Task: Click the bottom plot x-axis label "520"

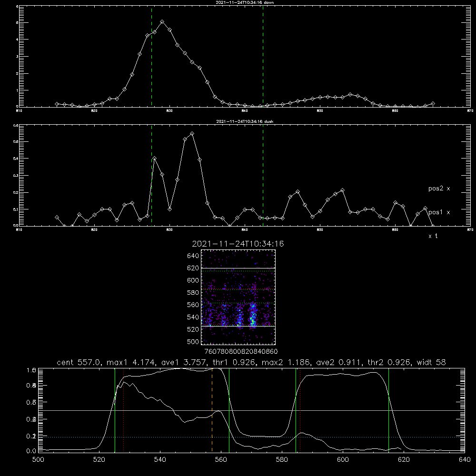Action: pos(99,460)
